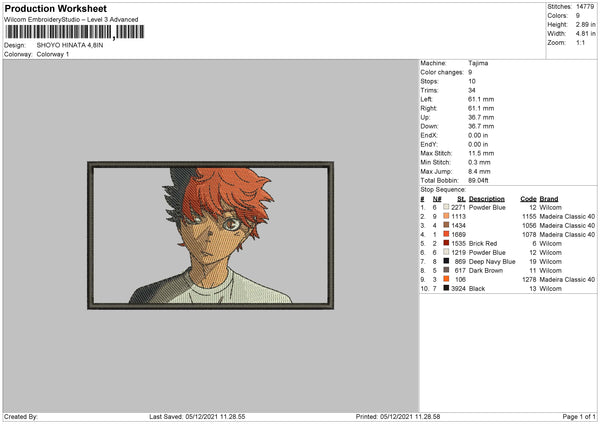Click the Max Stitch value '11.5 mm'
Viewport: 600px width, 424px height.
481,153
